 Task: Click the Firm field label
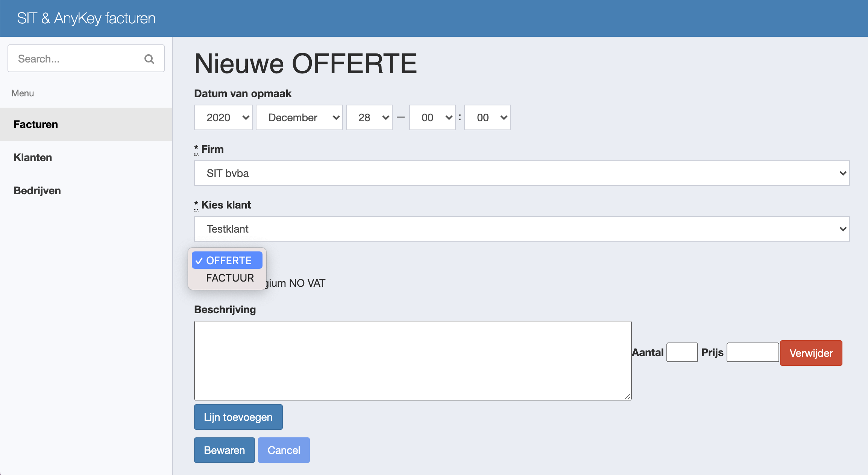click(x=209, y=149)
